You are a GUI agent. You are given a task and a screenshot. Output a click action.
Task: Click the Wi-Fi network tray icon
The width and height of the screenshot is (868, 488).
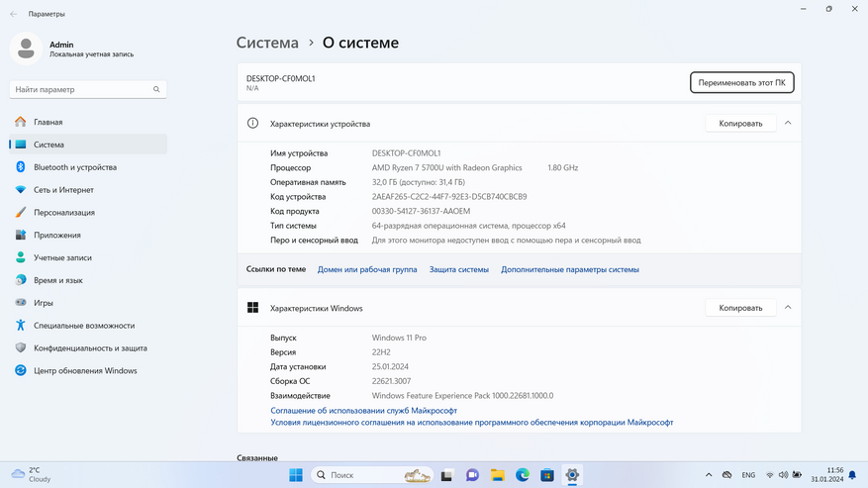pyautogui.click(x=769, y=475)
